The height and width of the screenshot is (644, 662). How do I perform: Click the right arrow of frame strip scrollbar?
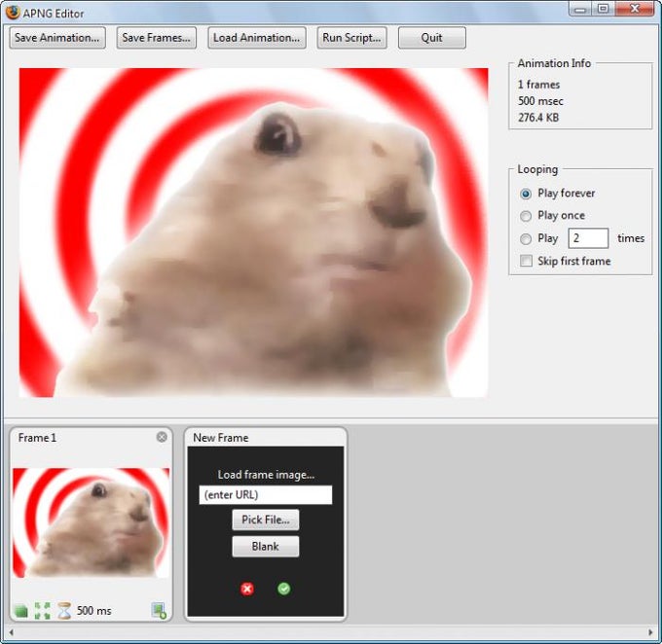[x=650, y=632]
